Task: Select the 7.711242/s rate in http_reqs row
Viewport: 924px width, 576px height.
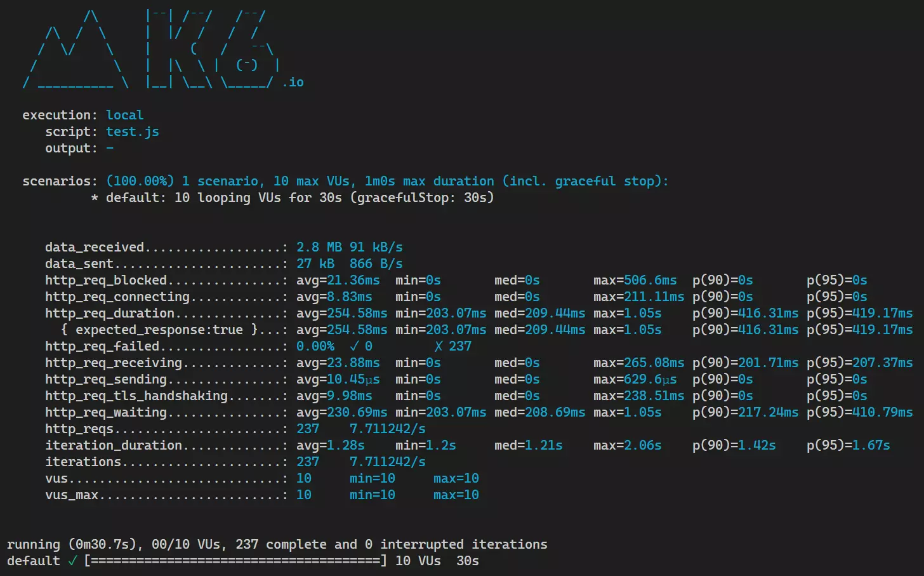Action: (388, 429)
